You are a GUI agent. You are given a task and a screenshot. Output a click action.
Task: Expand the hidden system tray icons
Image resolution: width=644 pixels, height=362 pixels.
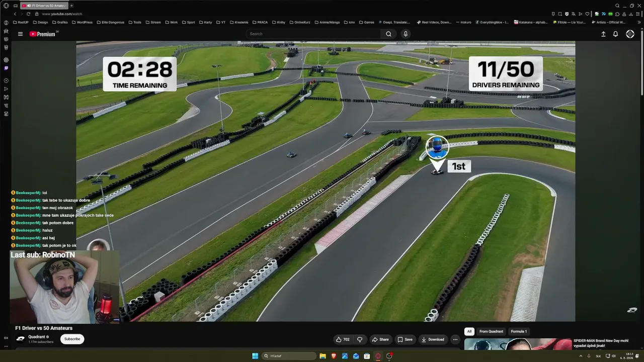pos(581,356)
